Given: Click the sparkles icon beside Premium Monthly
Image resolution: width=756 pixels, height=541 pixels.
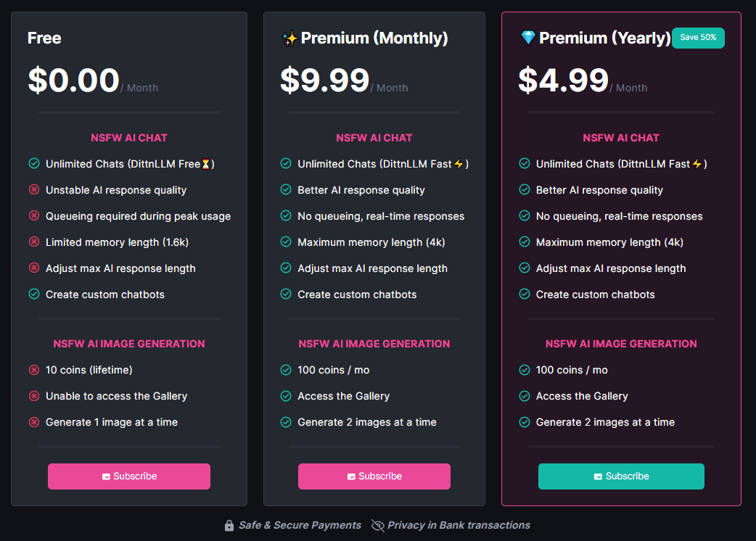Looking at the screenshot, I should [x=289, y=38].
